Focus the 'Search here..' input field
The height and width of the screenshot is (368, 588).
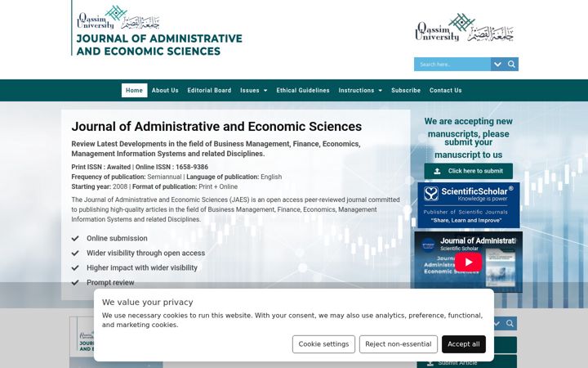[x=452, y=65]
